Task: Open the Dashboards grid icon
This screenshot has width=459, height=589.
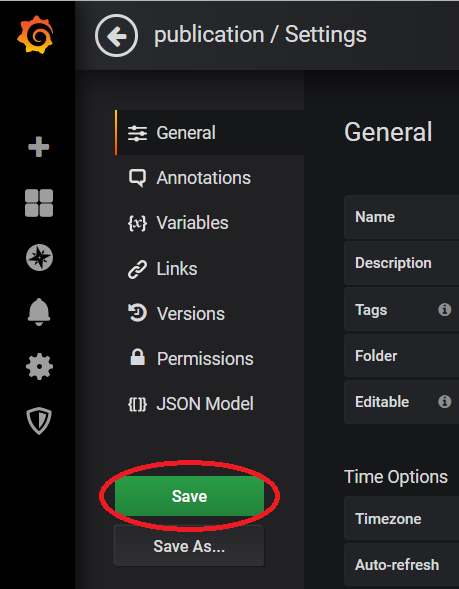Action: pos(39,203)
